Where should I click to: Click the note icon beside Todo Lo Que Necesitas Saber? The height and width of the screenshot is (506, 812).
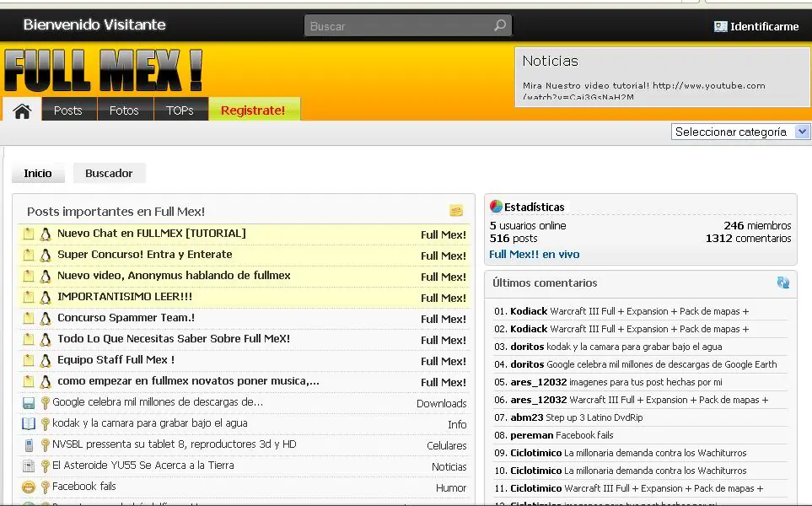coord(29,340)
